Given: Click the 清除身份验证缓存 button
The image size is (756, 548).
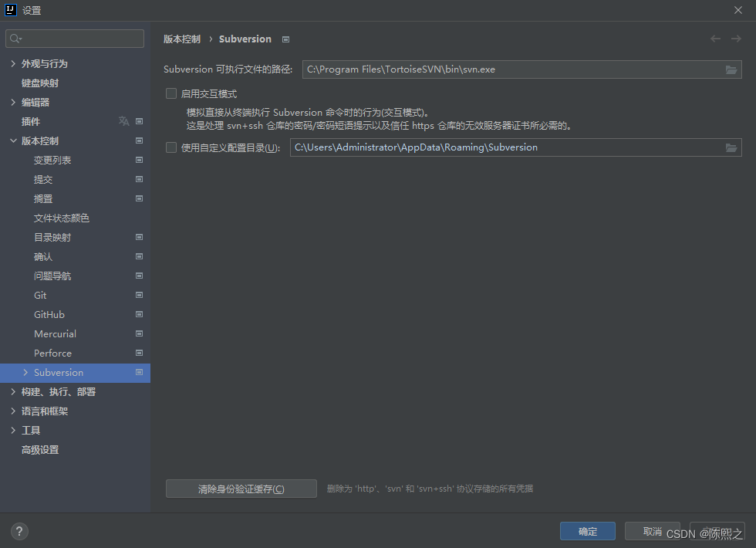Looking at the screenshot, I should click(x=241, y=488).
